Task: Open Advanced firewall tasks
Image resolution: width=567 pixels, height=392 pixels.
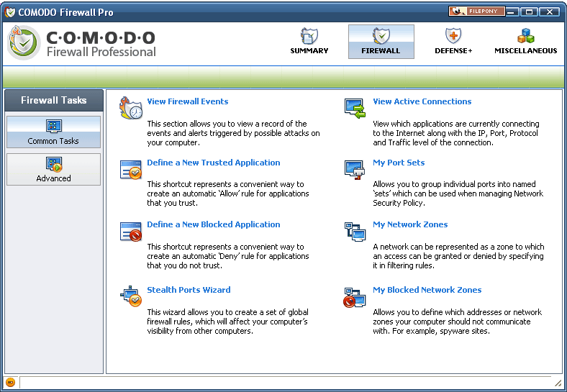Action: pos(53,170)
